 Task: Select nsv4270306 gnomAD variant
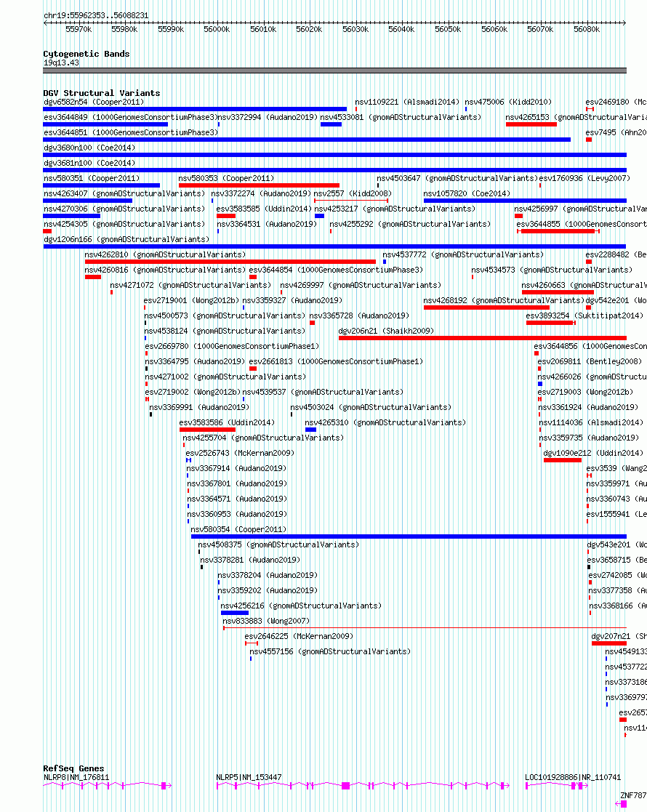click(124, 209)
